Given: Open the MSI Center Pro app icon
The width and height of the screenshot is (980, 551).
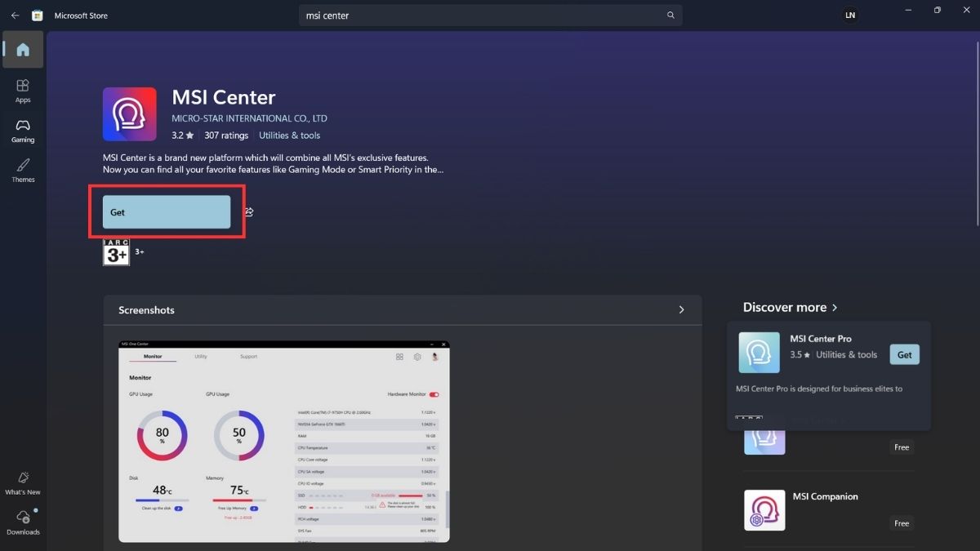Looking at the screenshot, I should [x=759, y=353].
